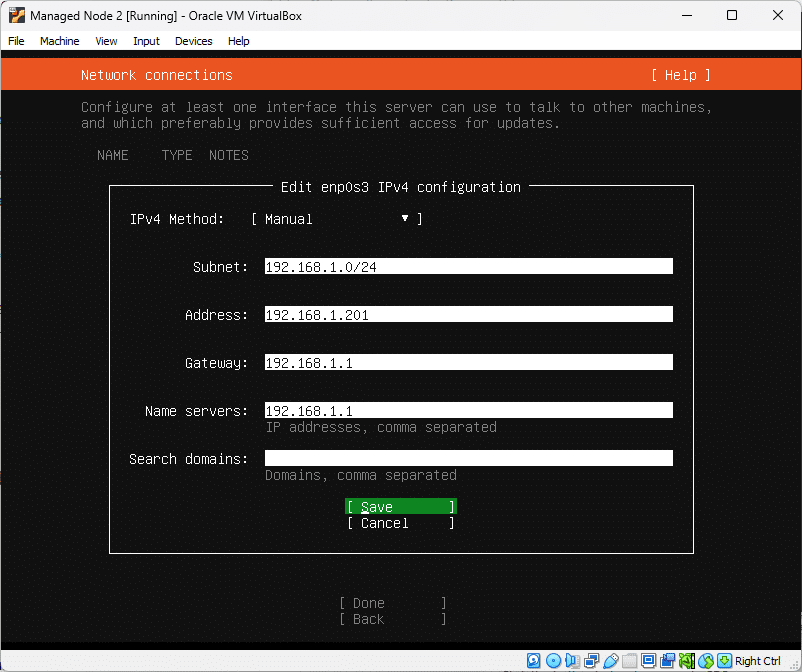Click the optical disc status icon
802x672 pixels.
coord(553,661)
